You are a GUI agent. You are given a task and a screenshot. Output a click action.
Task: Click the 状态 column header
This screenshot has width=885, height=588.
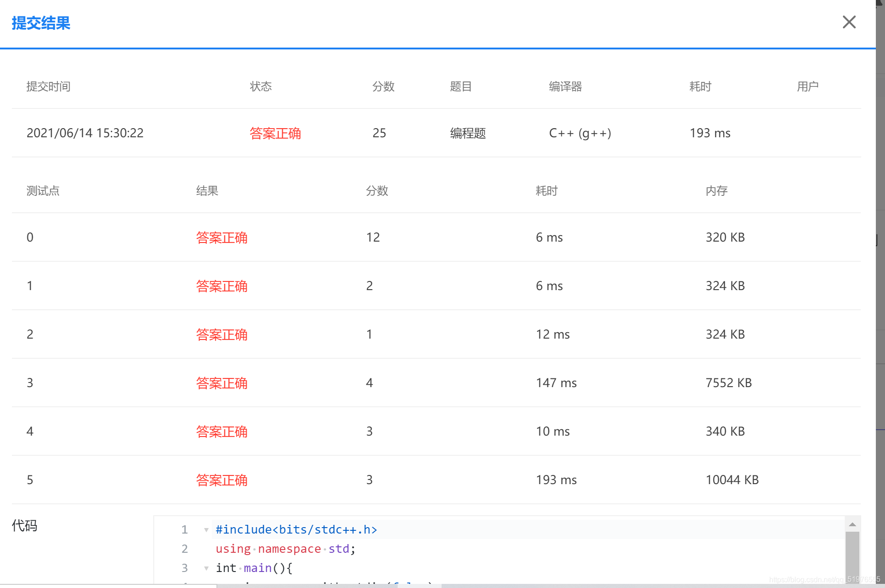[261, 86]
